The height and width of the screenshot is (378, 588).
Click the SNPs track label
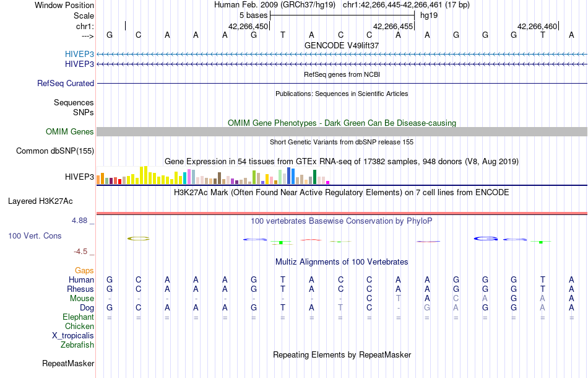pyautogui.click(x=84, y=112)
